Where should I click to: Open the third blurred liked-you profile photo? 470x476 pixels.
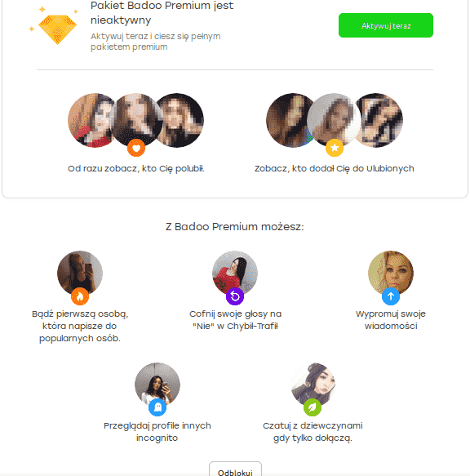pos(182,120)
